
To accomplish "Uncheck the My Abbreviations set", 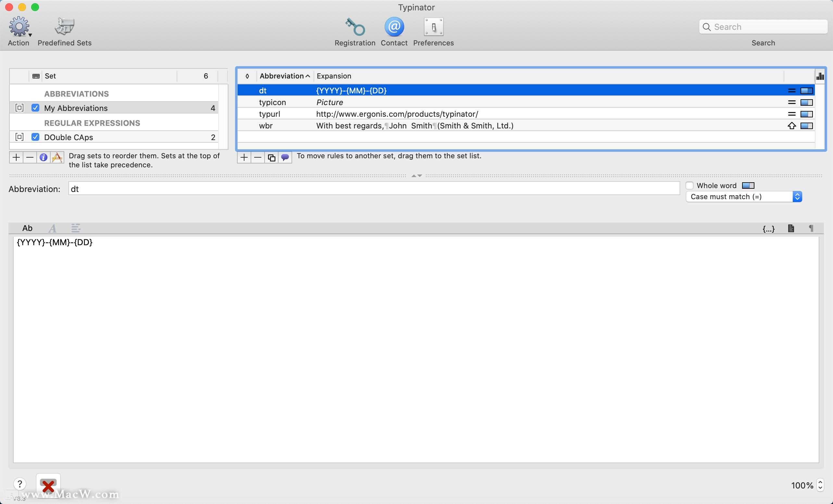I will [35, 108].
